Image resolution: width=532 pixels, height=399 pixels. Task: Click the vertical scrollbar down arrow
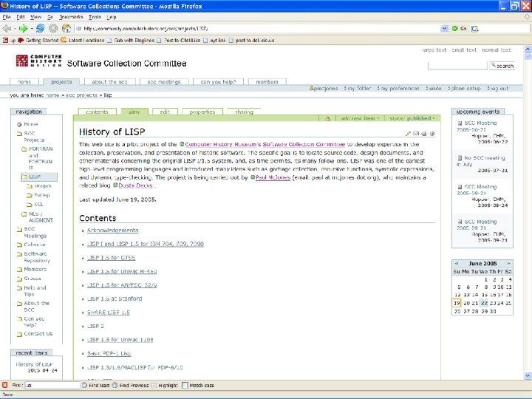[x=528, y=375]
